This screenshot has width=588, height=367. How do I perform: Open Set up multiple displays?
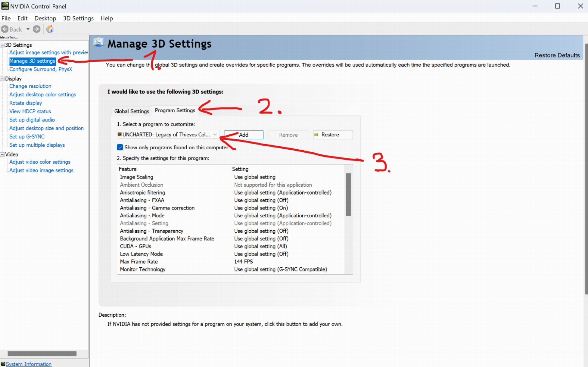click(37, 145)
